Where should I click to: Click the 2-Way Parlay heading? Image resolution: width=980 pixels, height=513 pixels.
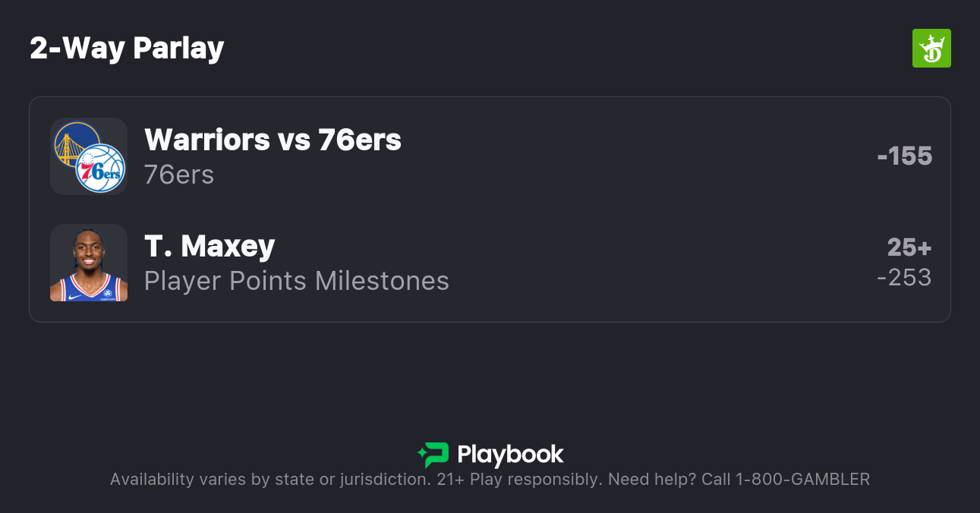click(127, 49)
